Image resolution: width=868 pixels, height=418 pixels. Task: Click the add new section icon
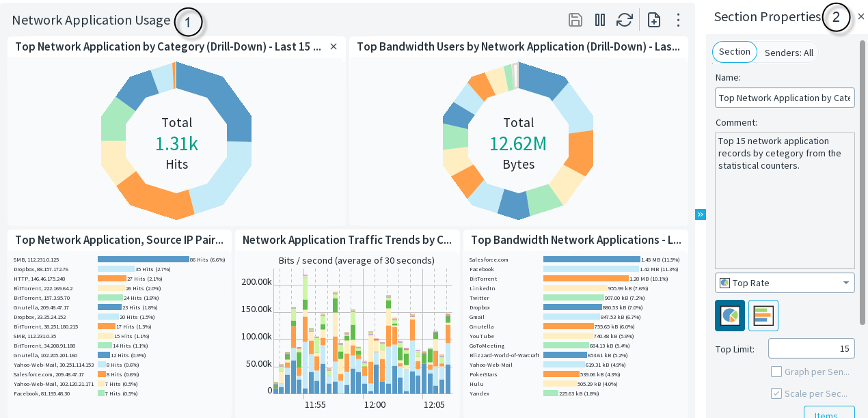click(x=654, y=20)
